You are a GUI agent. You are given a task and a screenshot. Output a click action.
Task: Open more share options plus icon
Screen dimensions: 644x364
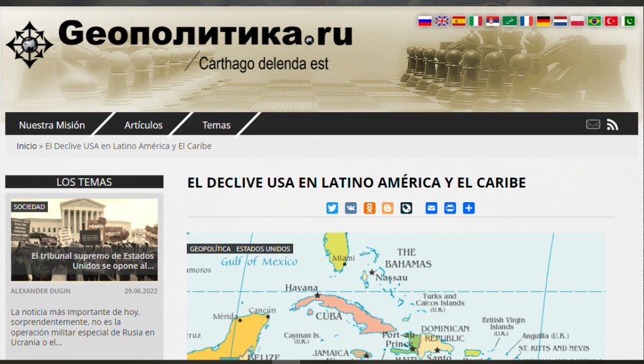469,208
